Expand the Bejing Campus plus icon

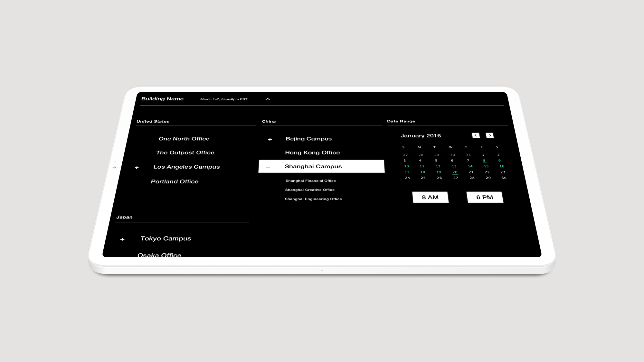270,139
